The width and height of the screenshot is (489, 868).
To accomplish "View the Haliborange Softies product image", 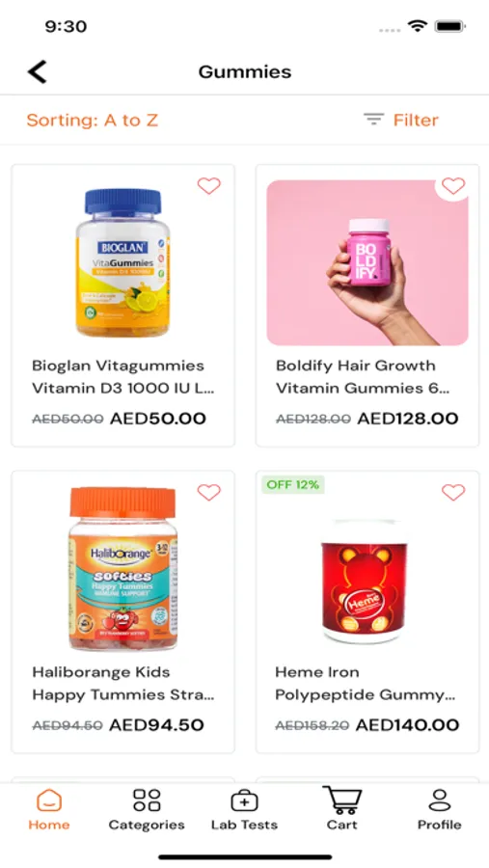I will pyautogui.click(x=122, y=568).
